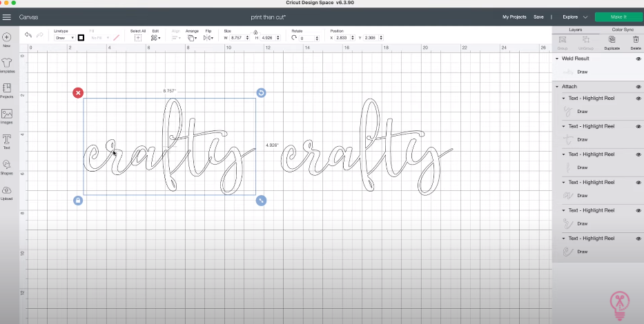Click the Save link
Image resolution: width=644 pixels, height=324 pixels.
(x=538, y=17)
